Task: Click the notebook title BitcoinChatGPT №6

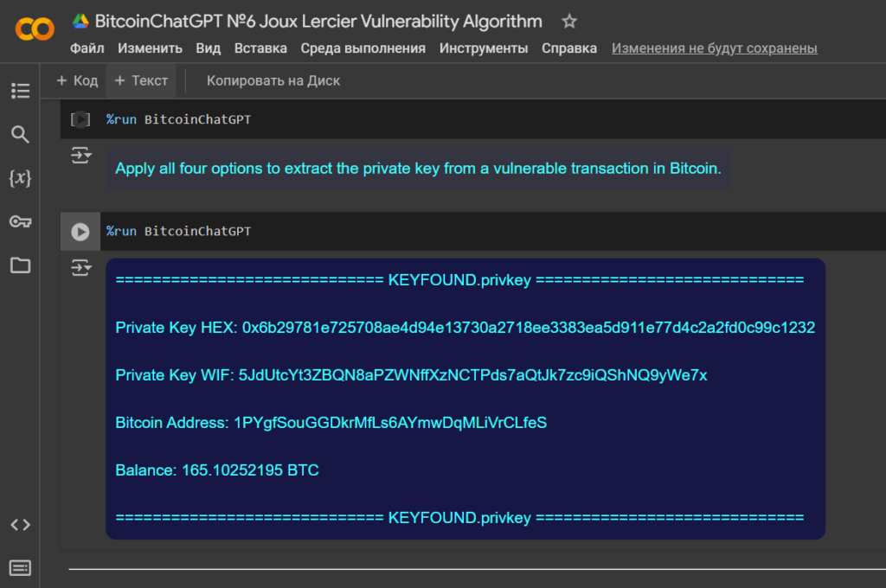Action: pyautogui.click(x=318, y=22)
